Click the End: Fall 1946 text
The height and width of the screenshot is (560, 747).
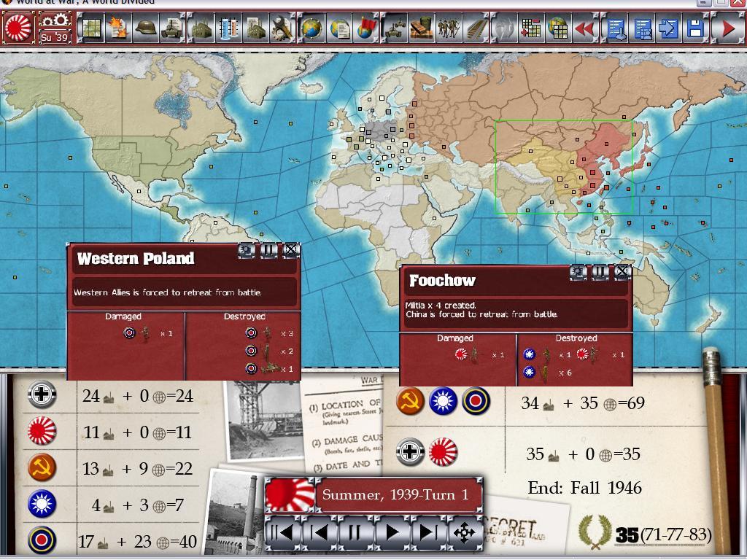coord(584,488)
